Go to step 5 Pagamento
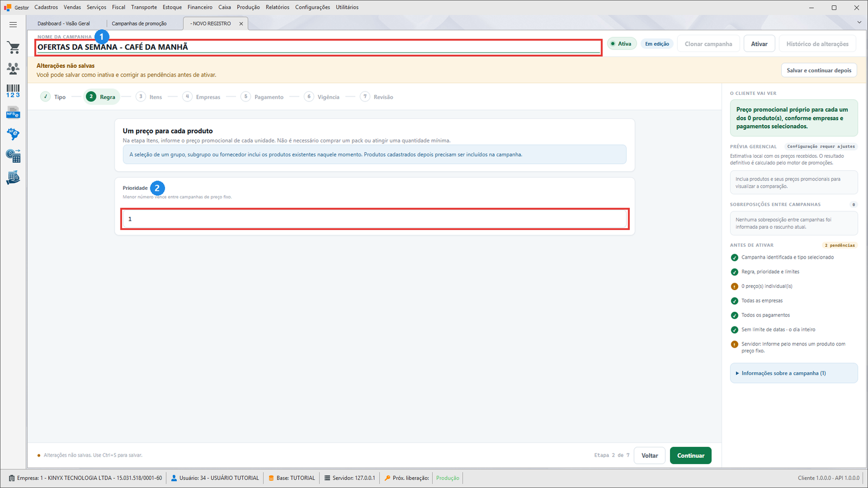This screenshot has width=868, height=488. tap(263, 97)
